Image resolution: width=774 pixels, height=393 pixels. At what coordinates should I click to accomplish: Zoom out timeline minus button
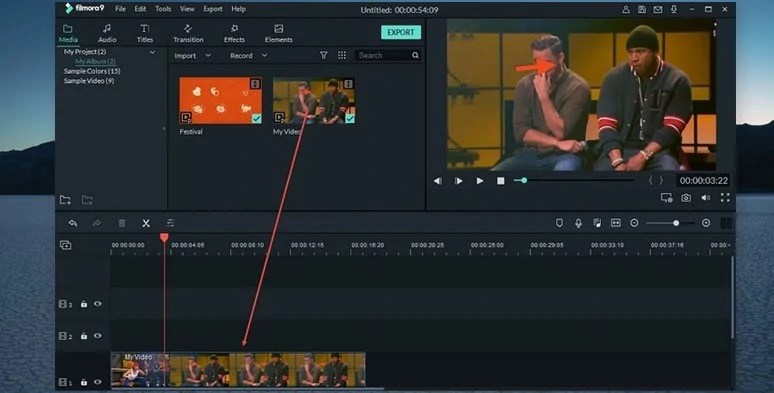click(x=634, y=223)
